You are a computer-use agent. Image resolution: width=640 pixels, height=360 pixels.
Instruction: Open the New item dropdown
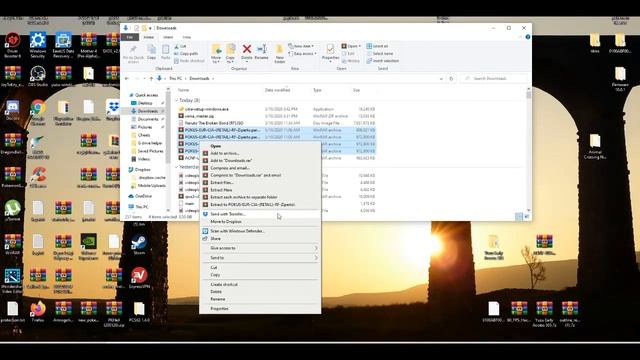click(301, 46)
